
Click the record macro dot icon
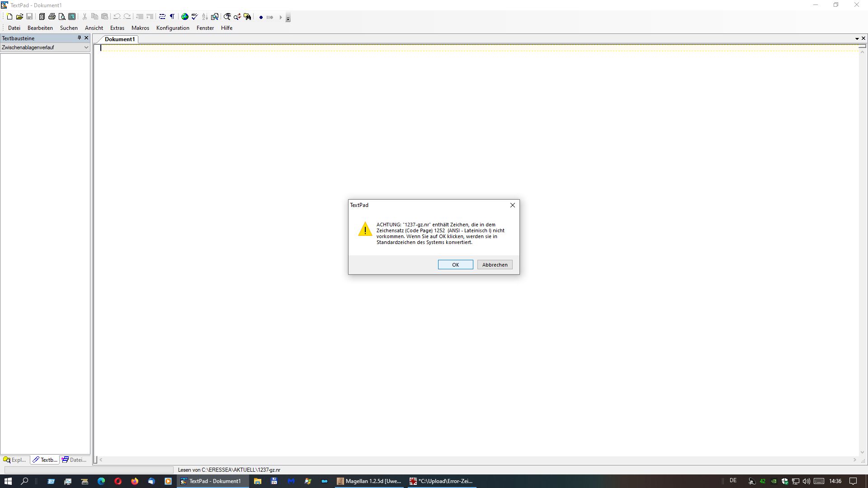(261, 17)
